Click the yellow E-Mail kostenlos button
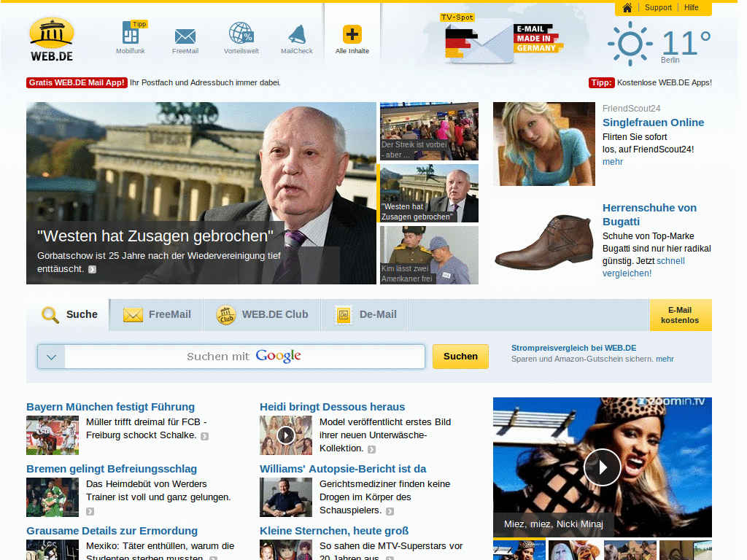Viewport: 747px width, 560px height. coord(681,315)
